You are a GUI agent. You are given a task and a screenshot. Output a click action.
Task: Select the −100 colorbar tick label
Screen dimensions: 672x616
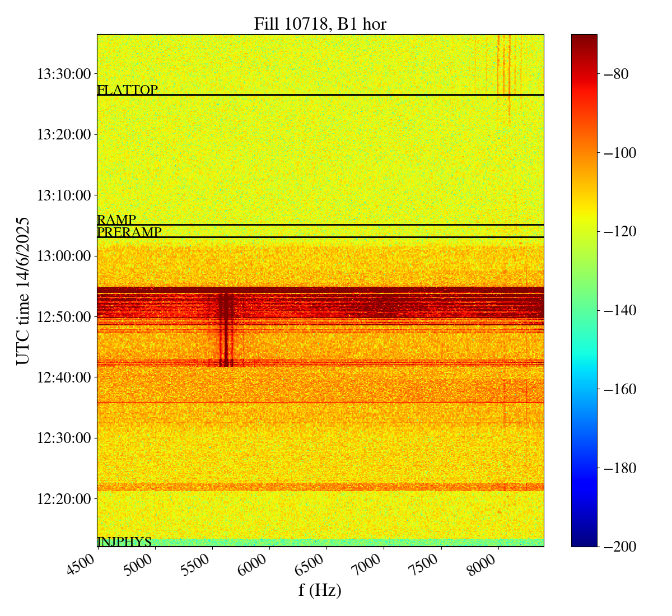click(618, 153)
